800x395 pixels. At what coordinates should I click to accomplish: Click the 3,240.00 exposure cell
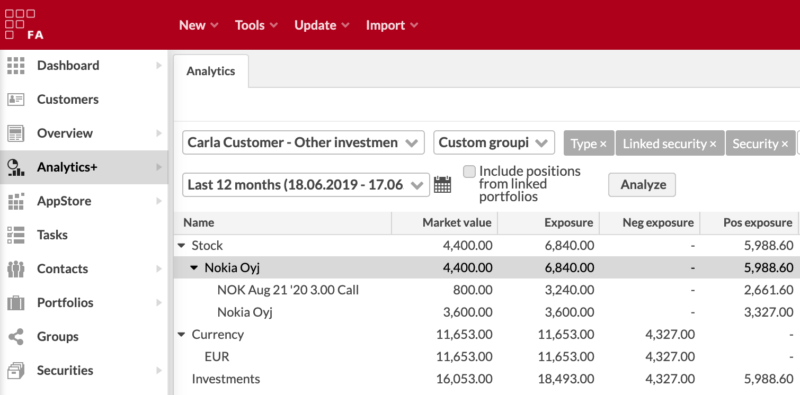coord(569,290)
